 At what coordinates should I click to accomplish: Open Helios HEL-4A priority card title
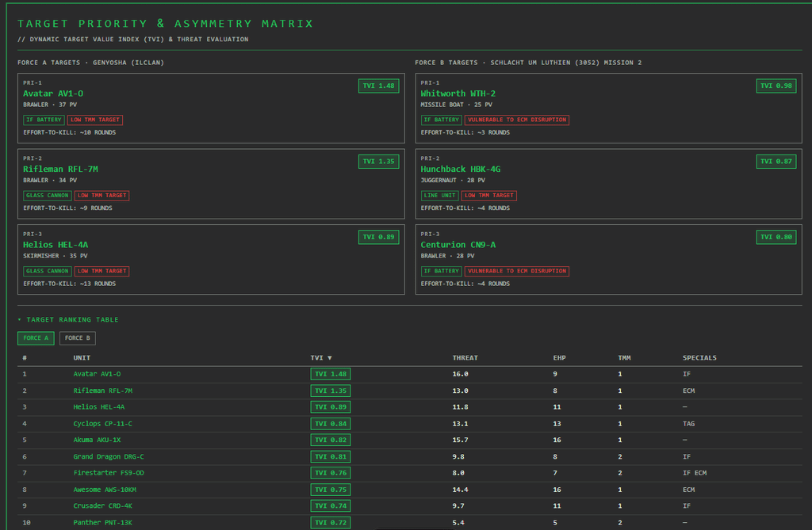tap(56, 245)
